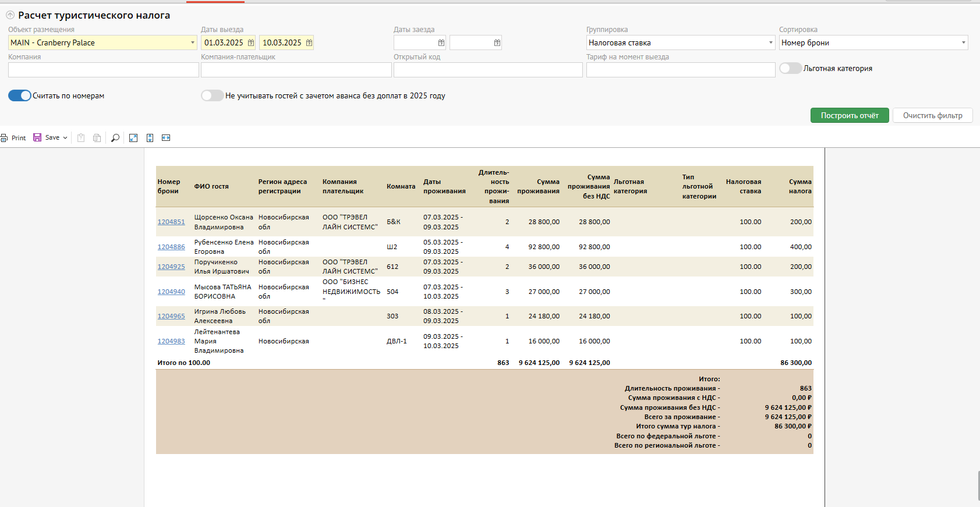Expand the Save format dropdown arrow

(65, 138)
